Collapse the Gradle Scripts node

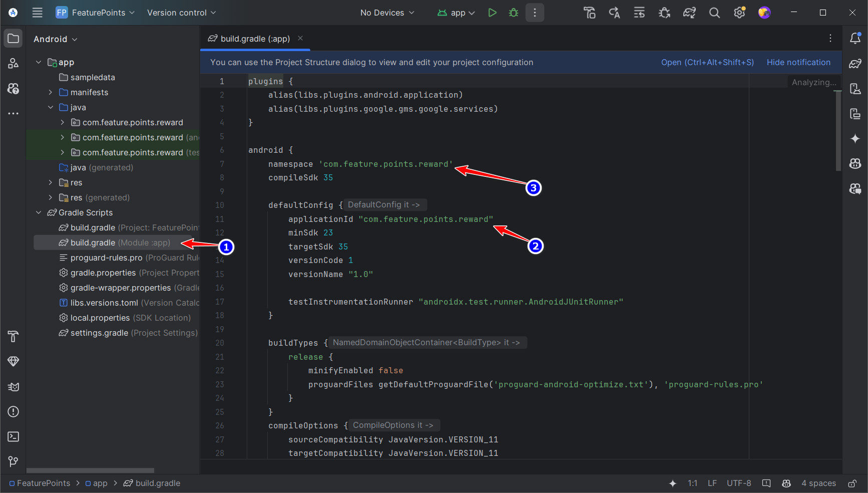click(x=39, y=212)
